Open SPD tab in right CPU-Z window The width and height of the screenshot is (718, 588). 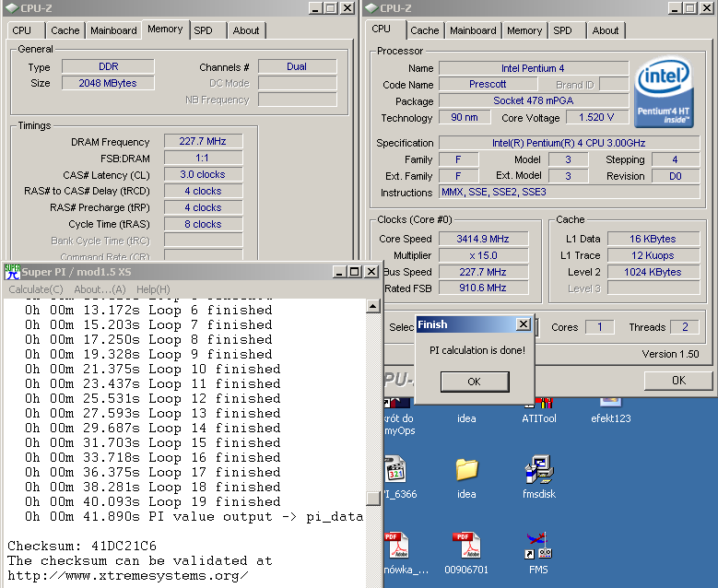click(x=562, y=30)
